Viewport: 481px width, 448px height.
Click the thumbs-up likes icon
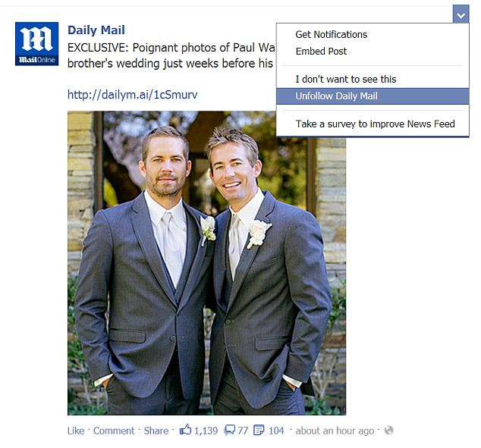[185, 430]
